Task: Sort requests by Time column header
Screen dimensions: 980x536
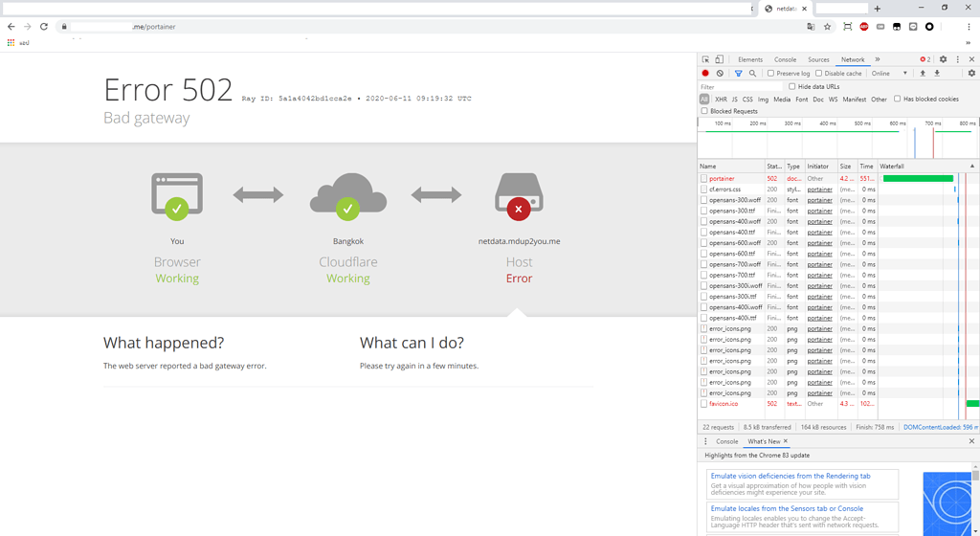Action: click(x=867, y=167)
